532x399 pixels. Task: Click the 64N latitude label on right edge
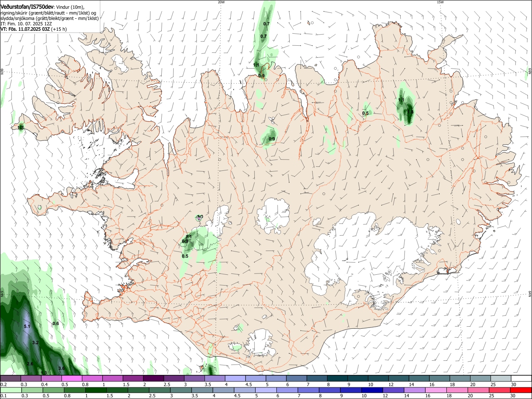click(530, 293)
